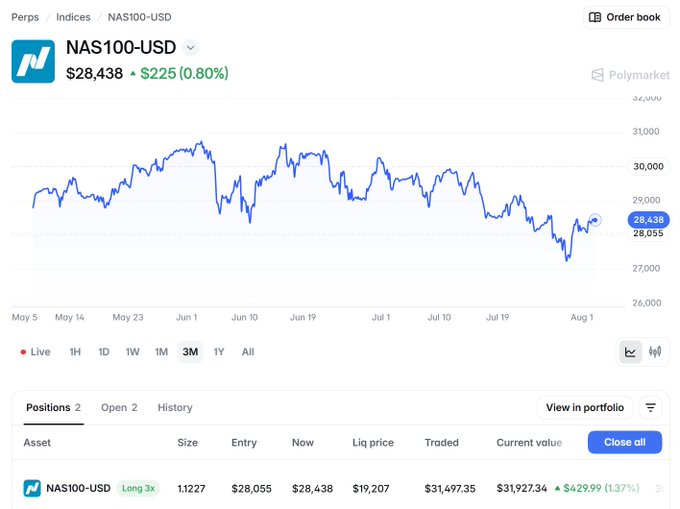Click traded value $31,497.35
Image resolution: width=680 pixels, height=509 pixels.
[450, 489]
